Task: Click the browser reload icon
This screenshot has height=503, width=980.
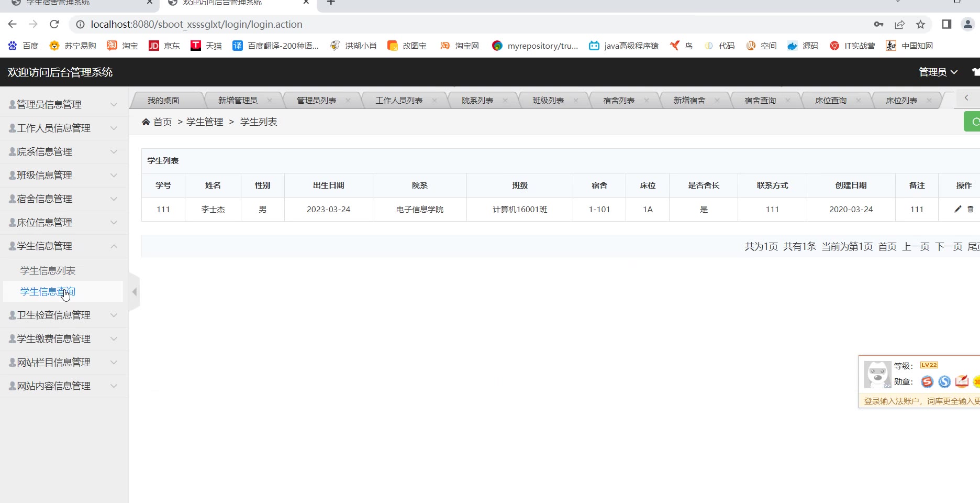Action: (x=54, y=24)
